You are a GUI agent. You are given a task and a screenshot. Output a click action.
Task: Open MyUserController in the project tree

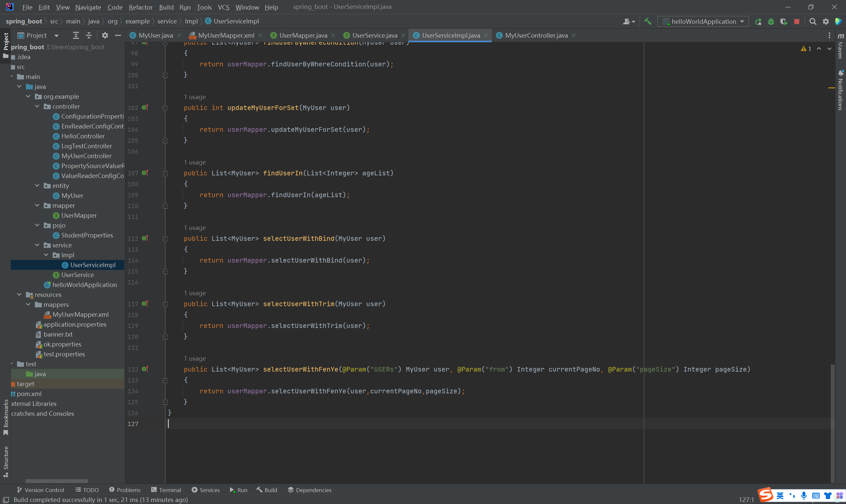[86, 156]
